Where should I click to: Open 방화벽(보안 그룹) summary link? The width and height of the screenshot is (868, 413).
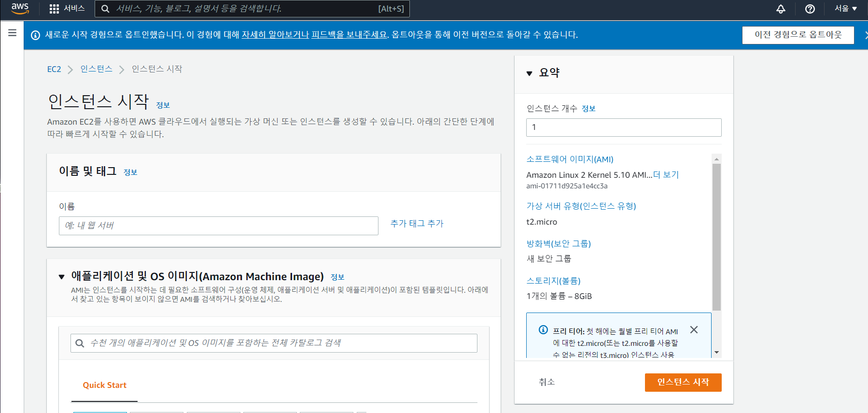(559, 243)
